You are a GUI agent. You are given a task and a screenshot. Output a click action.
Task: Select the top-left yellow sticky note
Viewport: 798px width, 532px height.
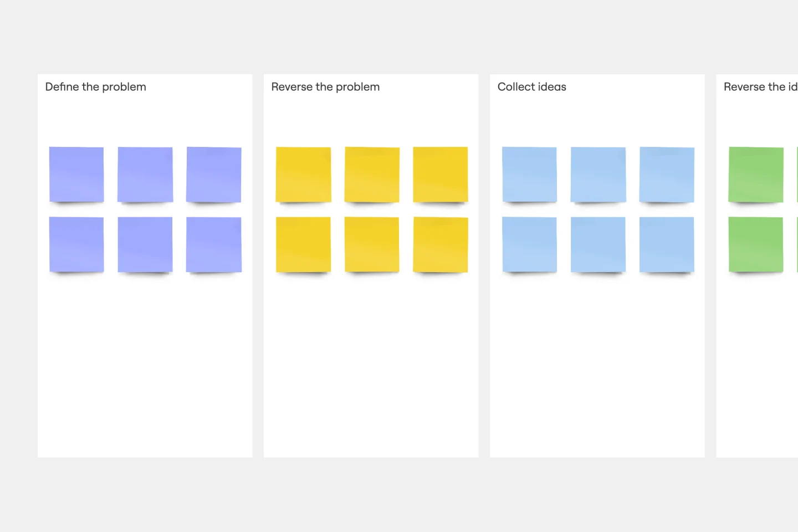click(x=303, y=174)
